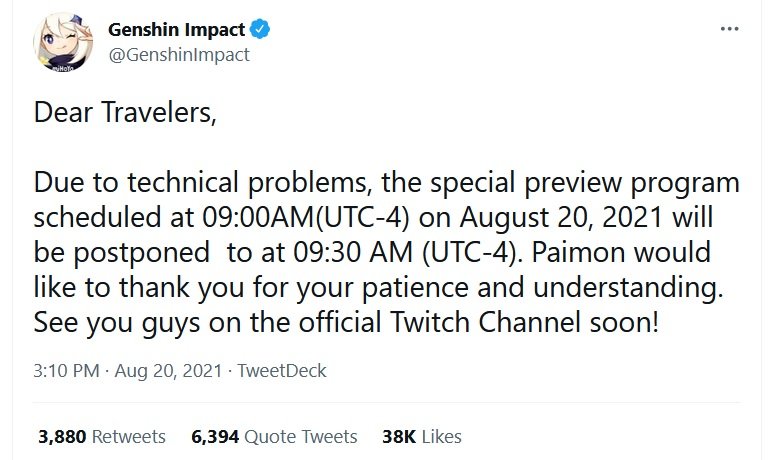The height and width of the screenshot is (460, 771).
Task: Open the Paimon profile avatar
Action: pyautogui.click(x=62, y=42)
